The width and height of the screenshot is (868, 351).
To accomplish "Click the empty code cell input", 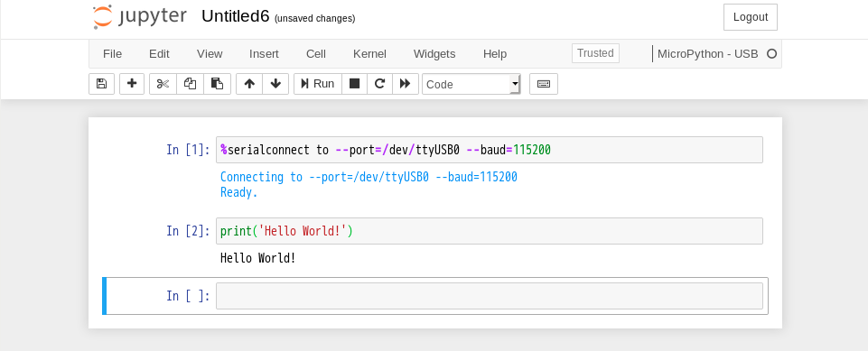I will click(490, 296).
